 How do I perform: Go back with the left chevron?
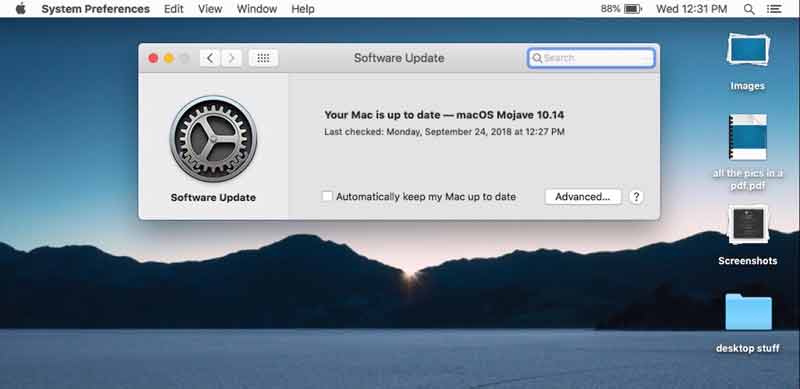210,58
